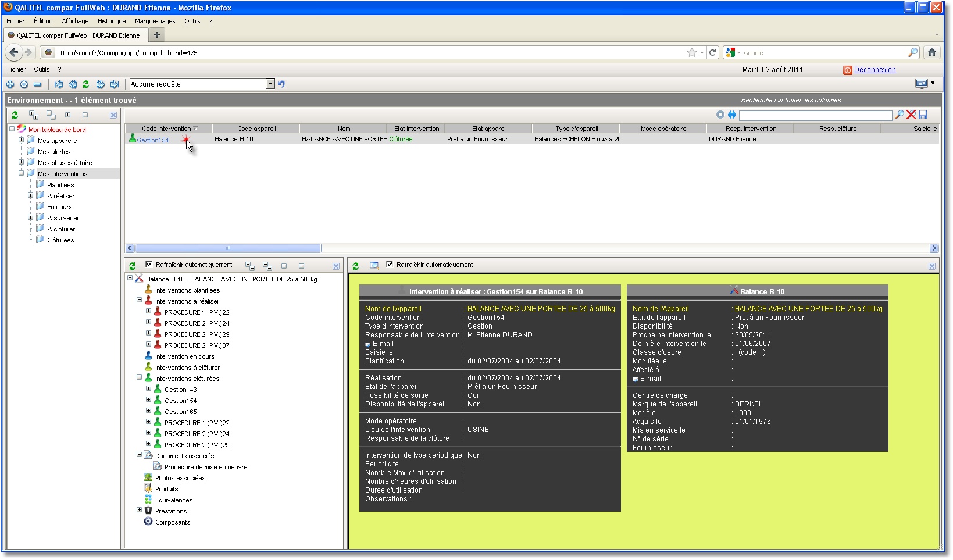
Task: Toggle auto-refresh checkbox in tree panel
Action: pyautogui.click(x=149, y=264)
